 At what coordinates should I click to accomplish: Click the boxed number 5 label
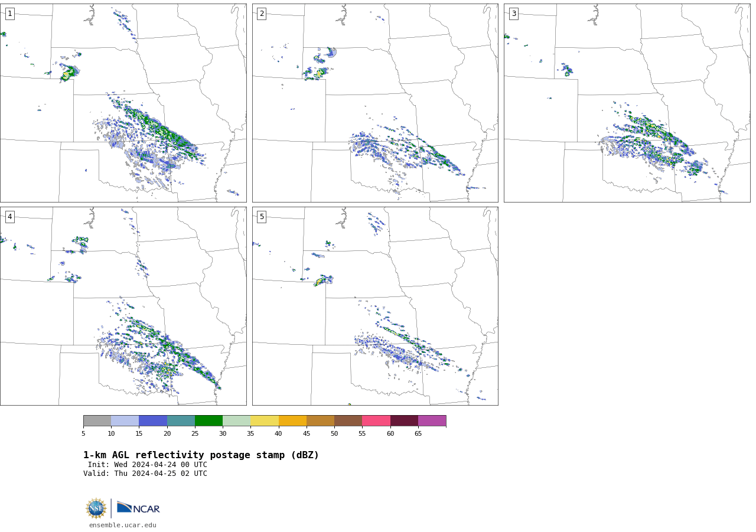(262, 217)
